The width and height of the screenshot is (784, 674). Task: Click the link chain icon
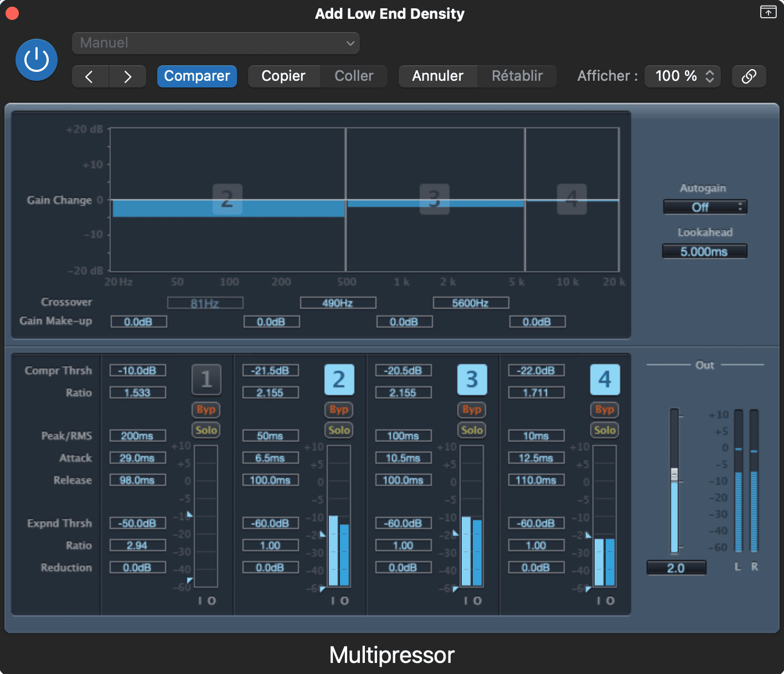pyautogui.click(x=749, y=76)
